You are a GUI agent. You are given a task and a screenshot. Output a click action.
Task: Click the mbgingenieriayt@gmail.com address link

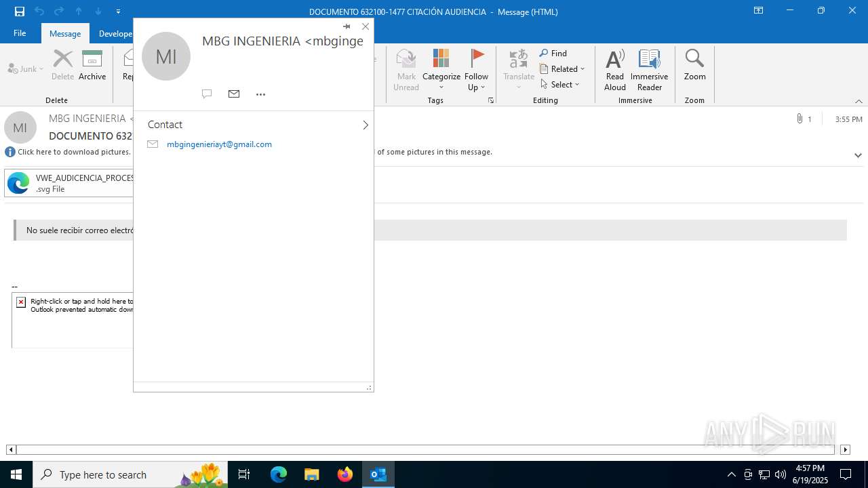tap(219, 144)
